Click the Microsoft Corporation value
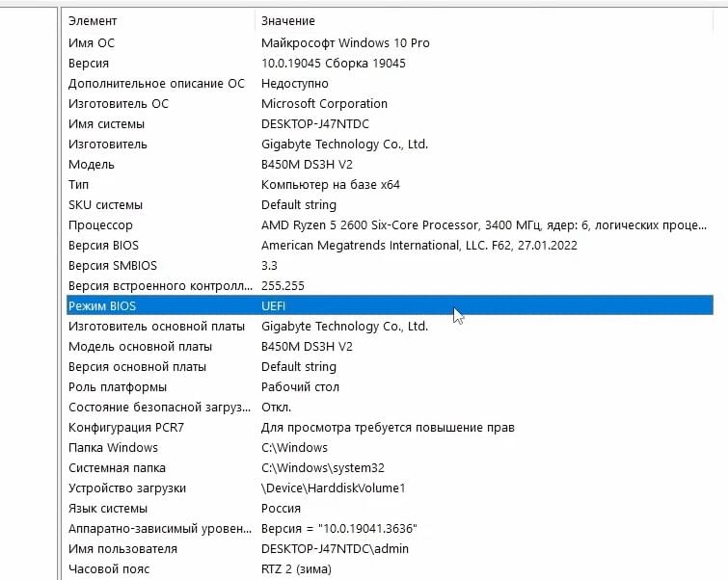 click(x=324, y=104)
